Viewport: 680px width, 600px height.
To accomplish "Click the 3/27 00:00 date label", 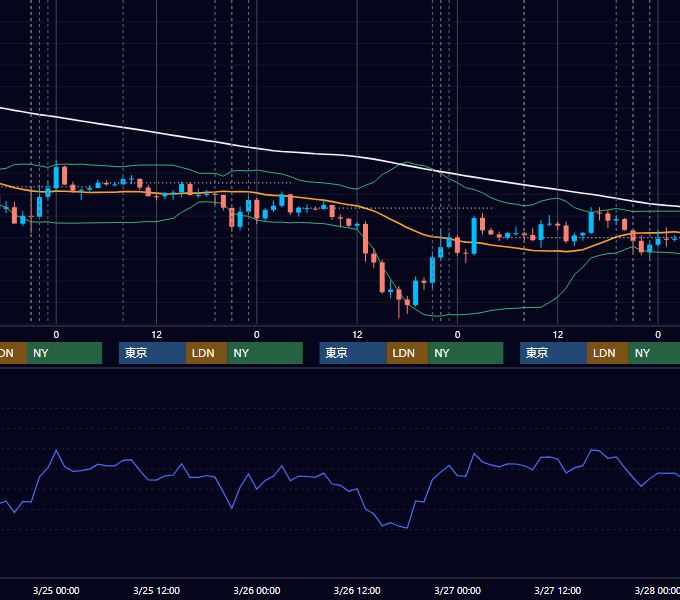I will coord(458,590).
